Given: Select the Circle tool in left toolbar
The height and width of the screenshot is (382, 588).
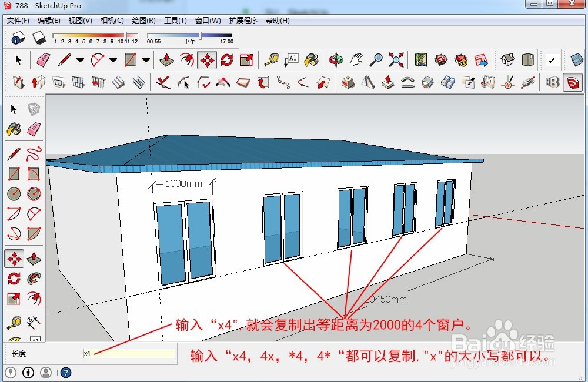Looking at the screenshot, I should [14, 194].
